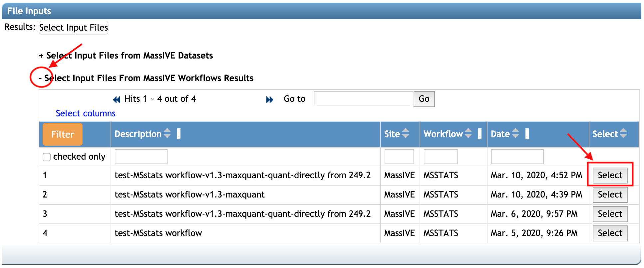The height and width of the screenshot is (268, 644).
Task: Sort table by Description column
Action: 167,134
